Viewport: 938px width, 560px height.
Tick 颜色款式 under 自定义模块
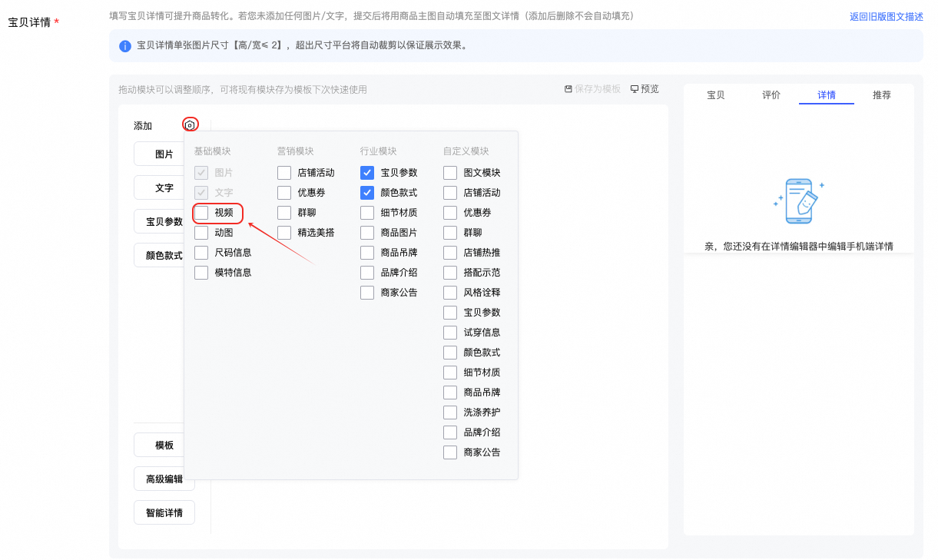point(450,353)
